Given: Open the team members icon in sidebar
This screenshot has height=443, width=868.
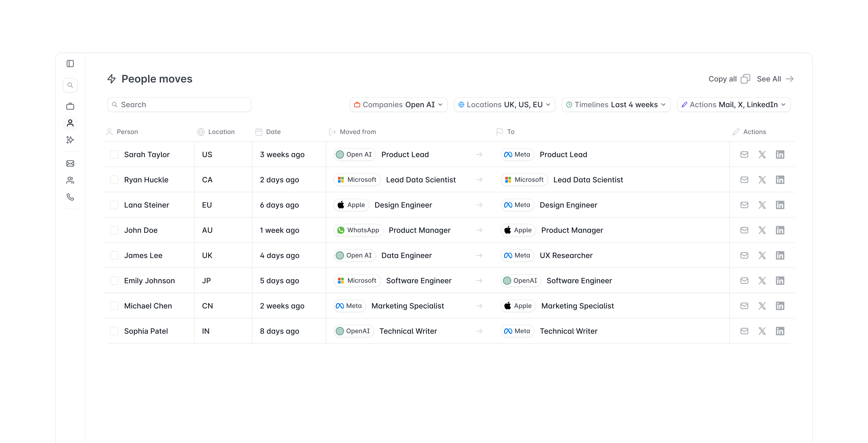Looking at the screenshot, I should 70,180.
